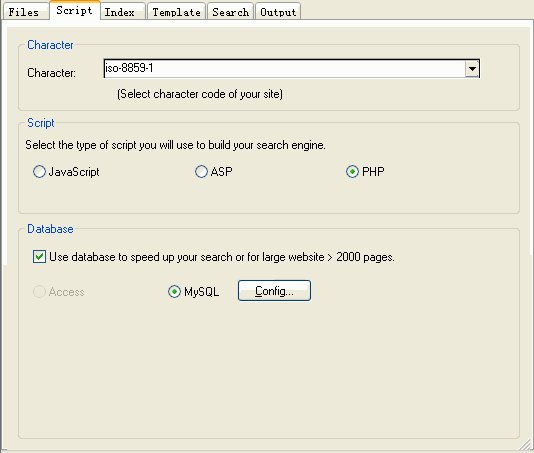Viewport: 534px width, 453px height.
Task: Click the blue Character group heading
Action: tap(50, 45)
